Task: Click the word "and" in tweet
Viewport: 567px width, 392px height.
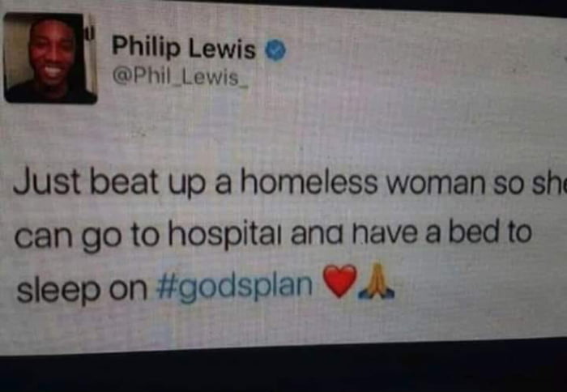Action: 316,233
